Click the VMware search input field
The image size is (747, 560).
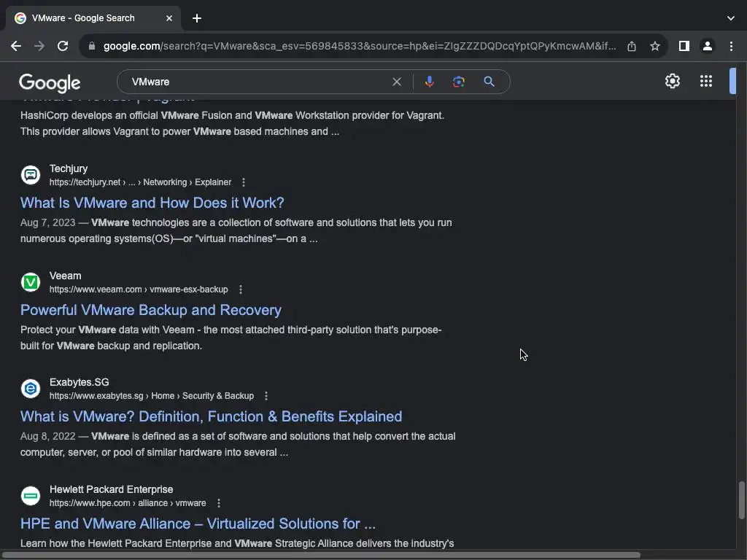(x=258, y=82)
